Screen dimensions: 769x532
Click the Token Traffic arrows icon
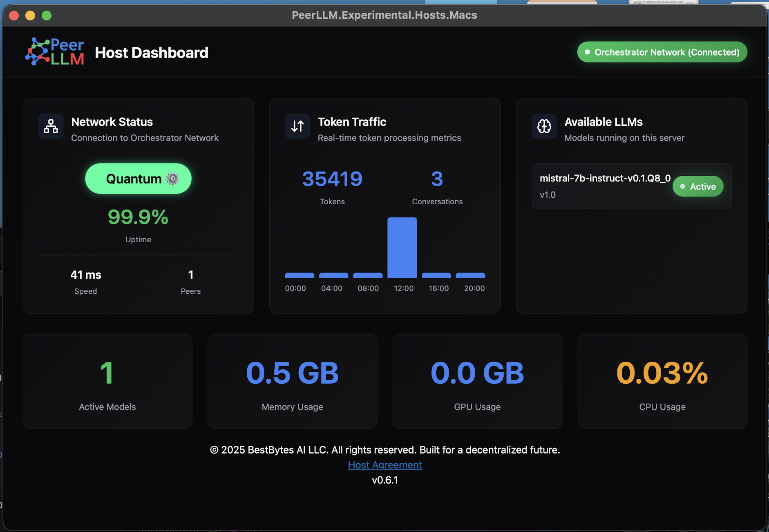[x=297, y=126]
